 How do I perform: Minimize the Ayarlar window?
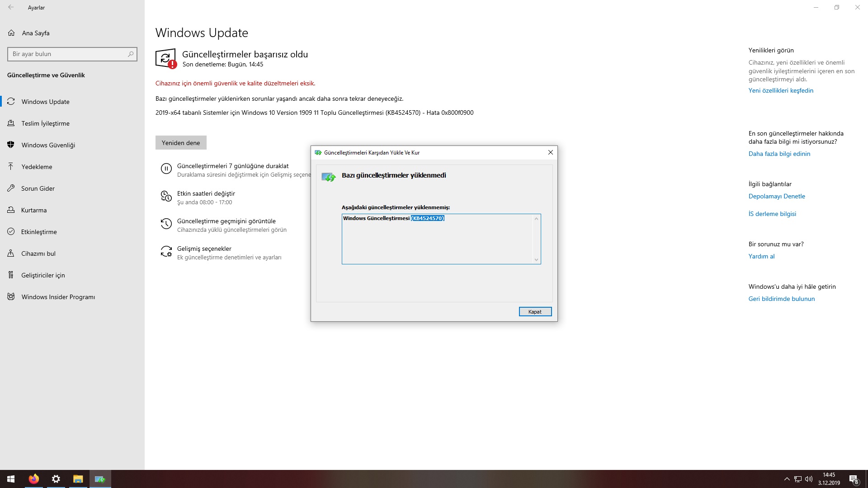coord(816,7)
